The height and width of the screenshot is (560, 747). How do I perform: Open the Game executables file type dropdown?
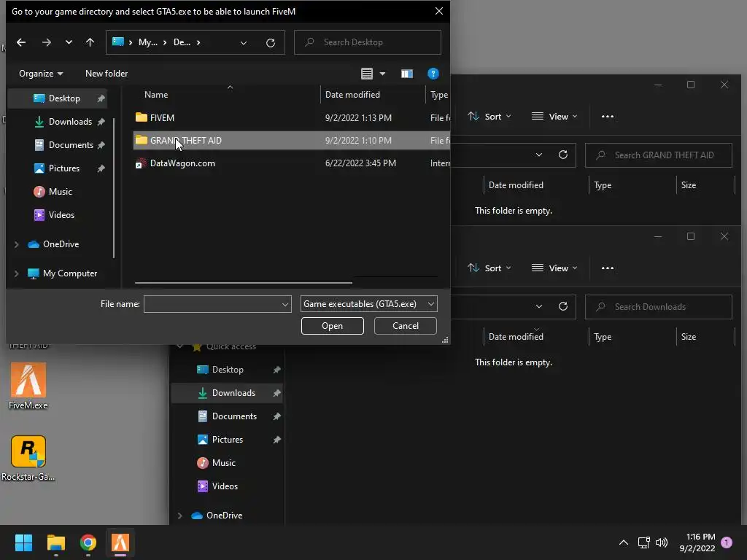[368, 304]
